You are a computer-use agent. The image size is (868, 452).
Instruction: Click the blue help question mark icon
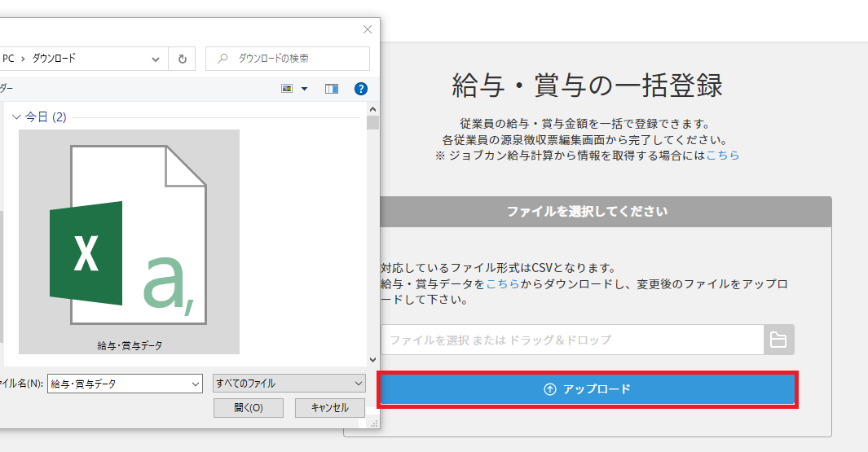tap(361, 89)
